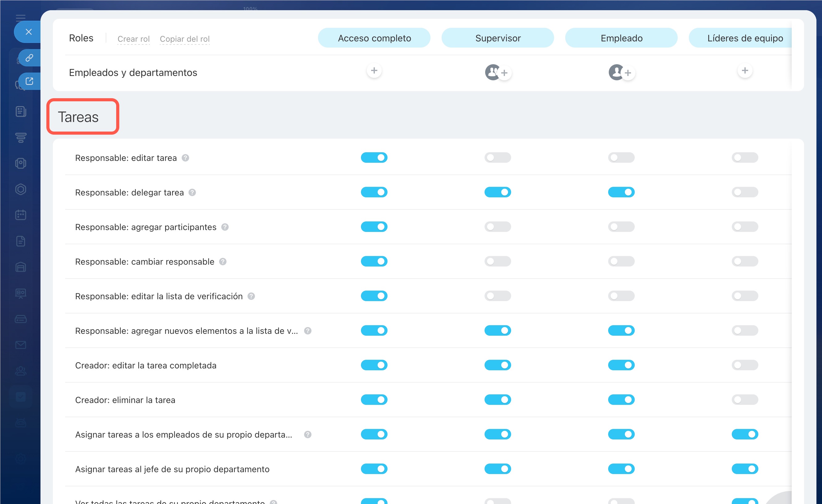Turn off Acceso completo toggle for 'Creador: eliminar la tarea'

(x=374, y=400)
